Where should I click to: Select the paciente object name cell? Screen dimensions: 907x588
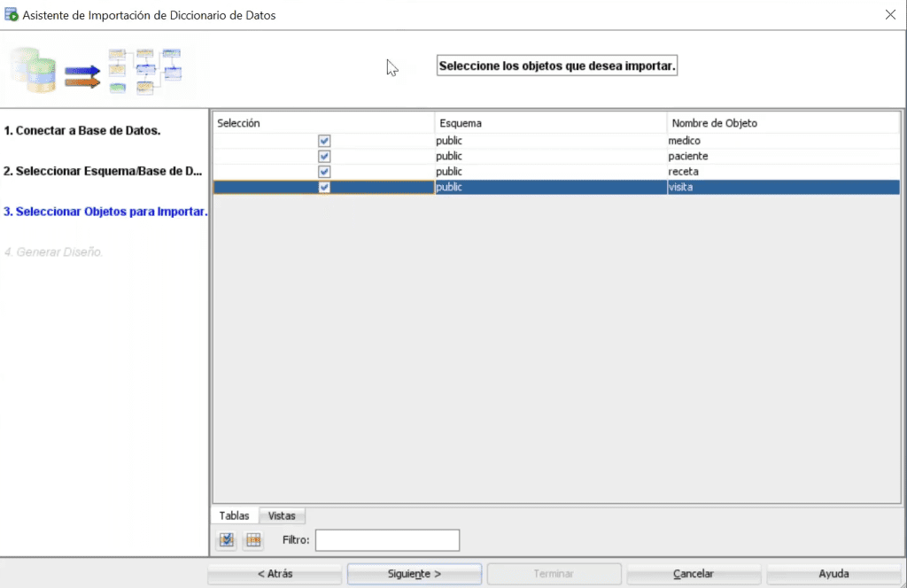click(x=783, y=156)
